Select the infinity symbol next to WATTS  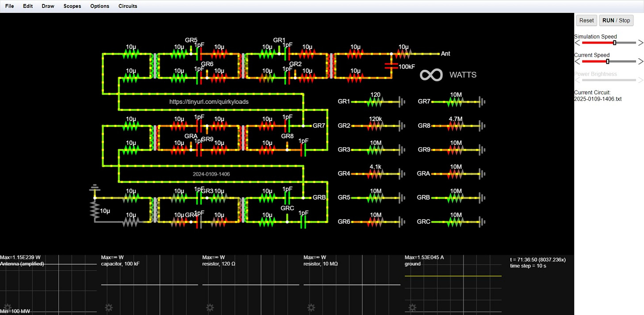[431, 75]
